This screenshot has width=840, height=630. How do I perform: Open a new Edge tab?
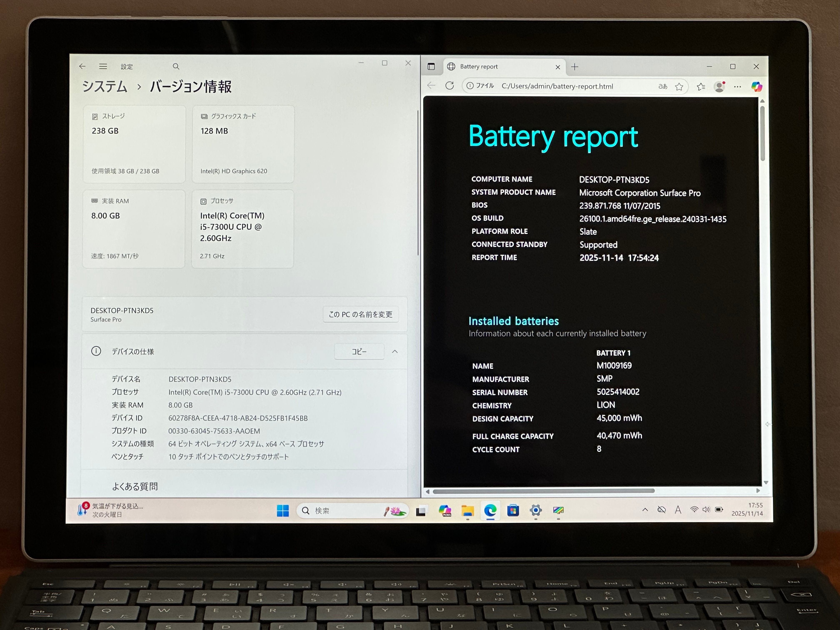coord(575,67)
